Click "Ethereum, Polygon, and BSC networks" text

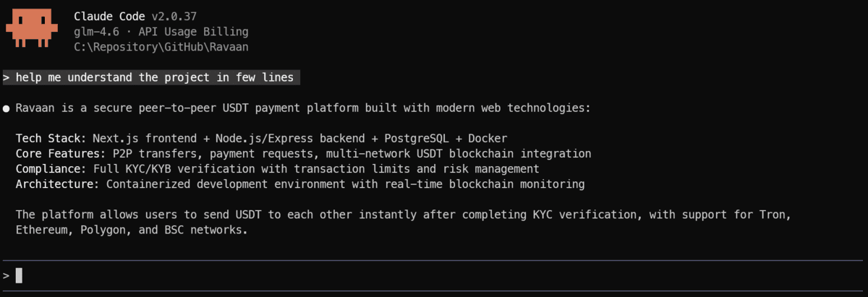tap(132, 230)
